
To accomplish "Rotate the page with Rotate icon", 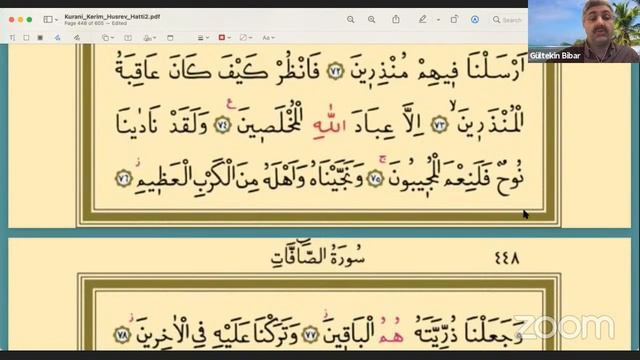I will (x=454, y=19).
